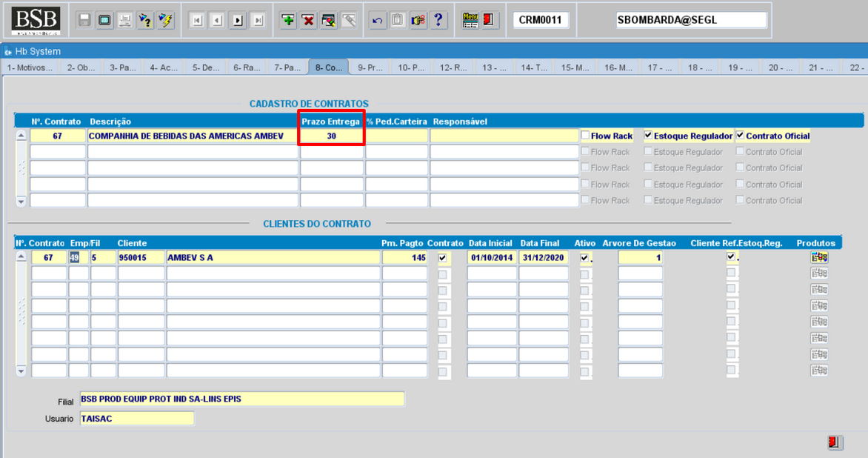
Task: Click the green plus insert record icon
Action: 289,21
